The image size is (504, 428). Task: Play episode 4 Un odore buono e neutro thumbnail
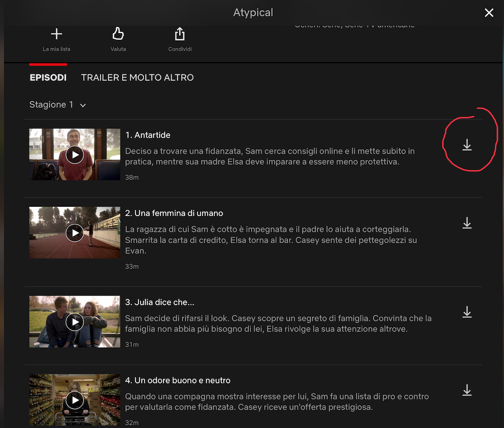[x=74, y=400]
